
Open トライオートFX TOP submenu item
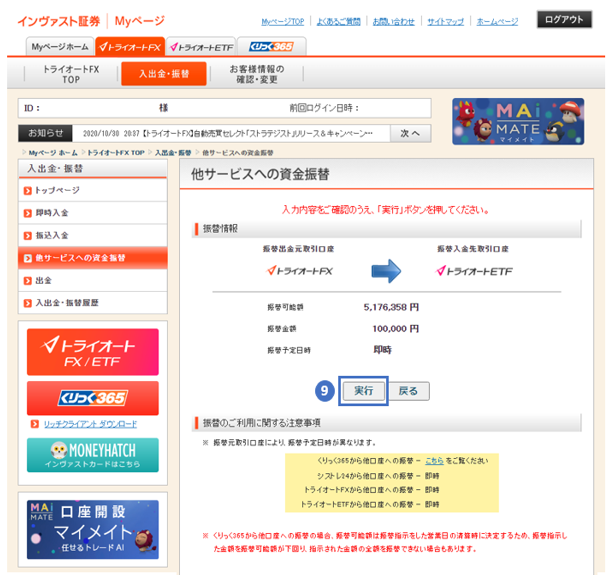71,74
